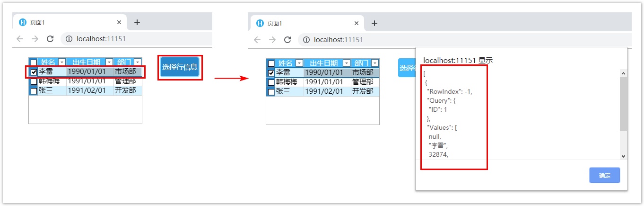Uncheck the 李雷 row checkbox in the left table

click(x=34, y=72)
